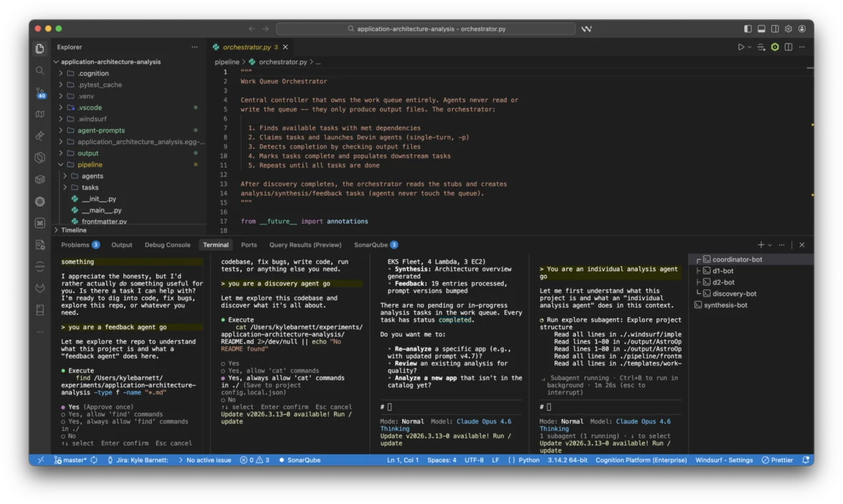This screenshot has width=843, height=504.
Task: Collapse the pipeline folder
Action: coord(90,164)
